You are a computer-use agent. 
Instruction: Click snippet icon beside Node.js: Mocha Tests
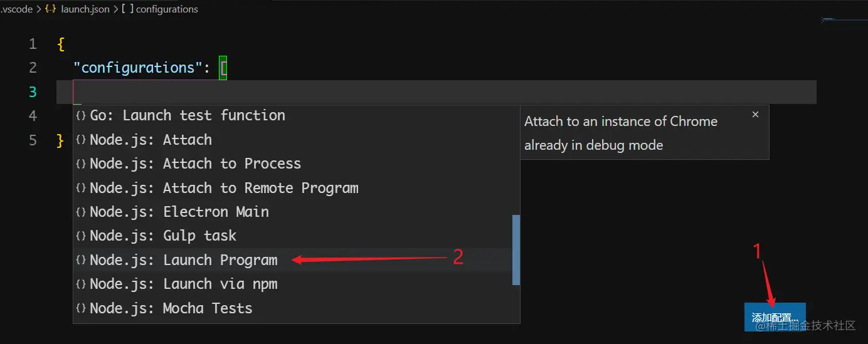[81, 309]
